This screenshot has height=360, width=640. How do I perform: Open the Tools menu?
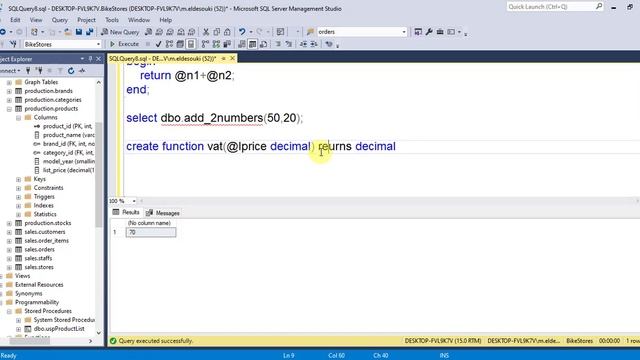[112, 20]
